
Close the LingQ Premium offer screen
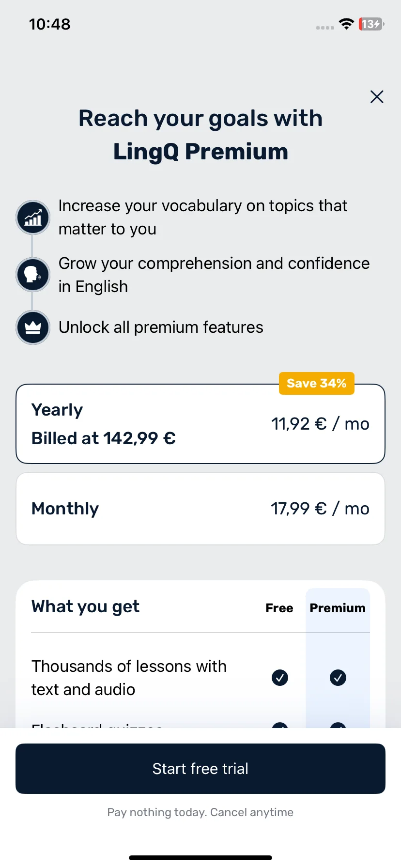[x=377, y=97]
